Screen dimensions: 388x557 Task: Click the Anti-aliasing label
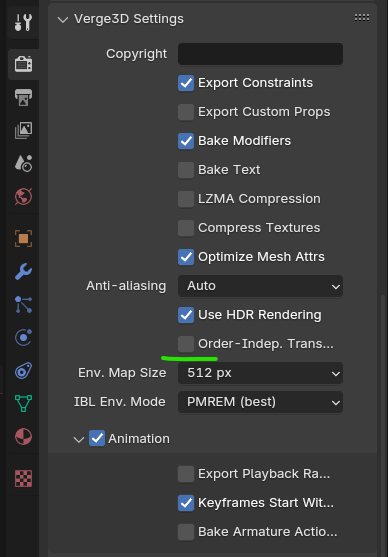126,286
